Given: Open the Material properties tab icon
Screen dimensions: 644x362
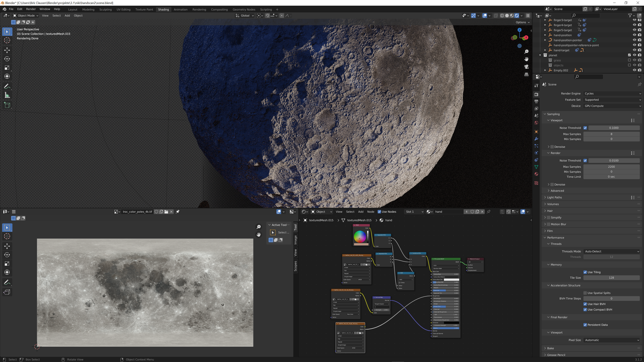Looking at the screenshot, I should point(536,174).
